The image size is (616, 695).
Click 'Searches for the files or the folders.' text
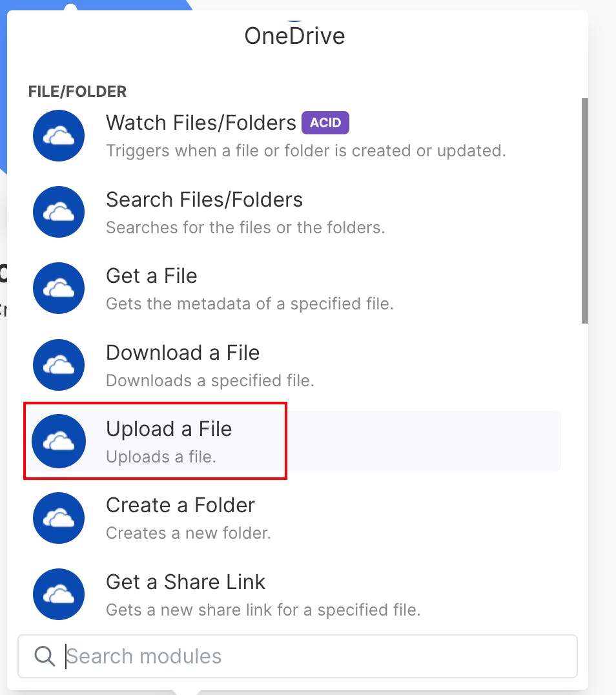point(245,227)
